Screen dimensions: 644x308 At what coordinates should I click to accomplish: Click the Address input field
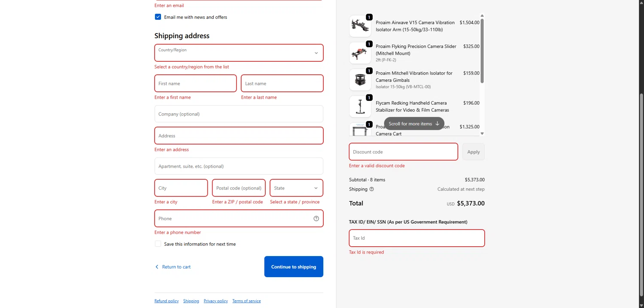(239, 136)
